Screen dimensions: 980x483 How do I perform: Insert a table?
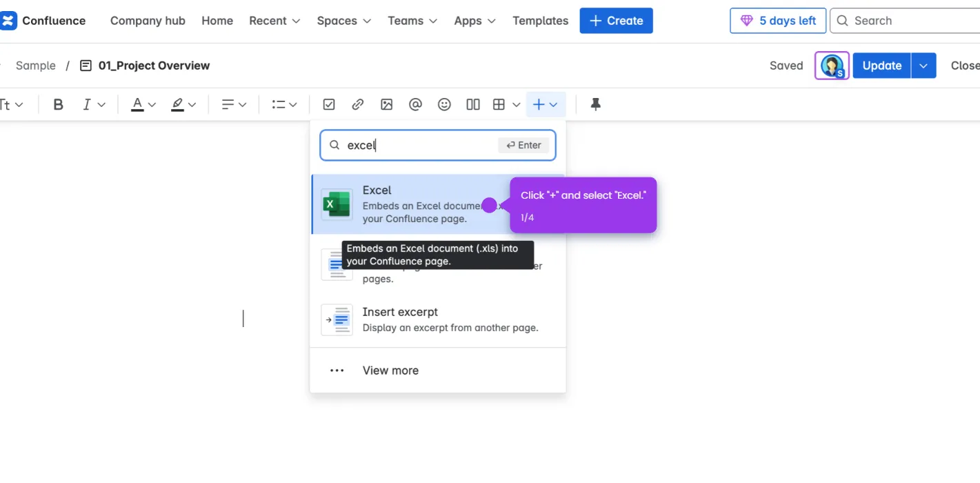click(499, 104)
